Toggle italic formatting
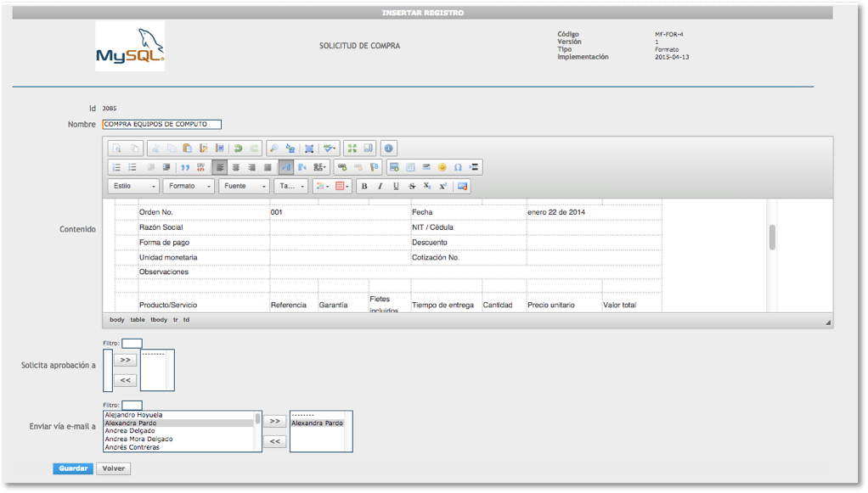 coord(380,187)
